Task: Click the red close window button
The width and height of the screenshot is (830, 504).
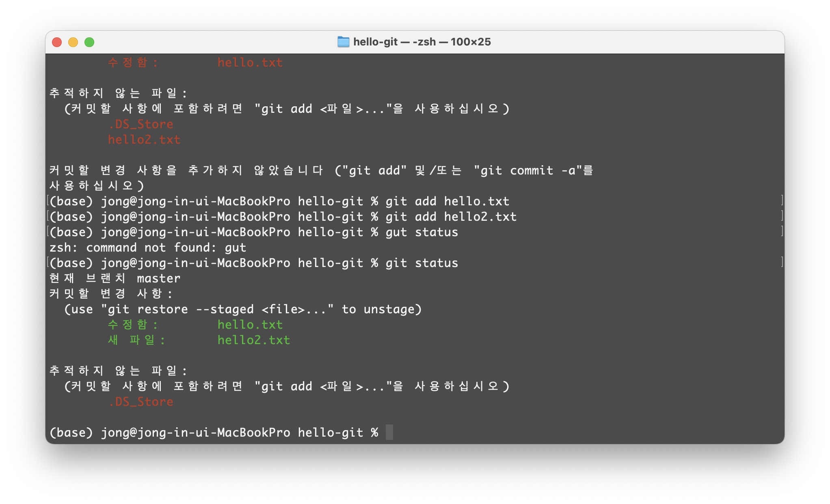Action: pyautogui.click(x=57, y=42)
